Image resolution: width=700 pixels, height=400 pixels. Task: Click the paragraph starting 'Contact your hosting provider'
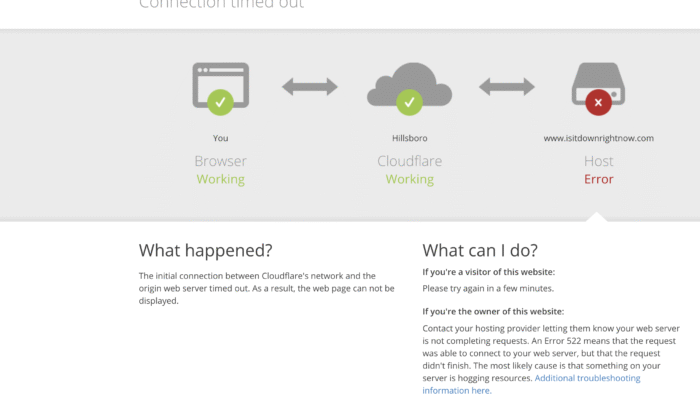(551, 359)
